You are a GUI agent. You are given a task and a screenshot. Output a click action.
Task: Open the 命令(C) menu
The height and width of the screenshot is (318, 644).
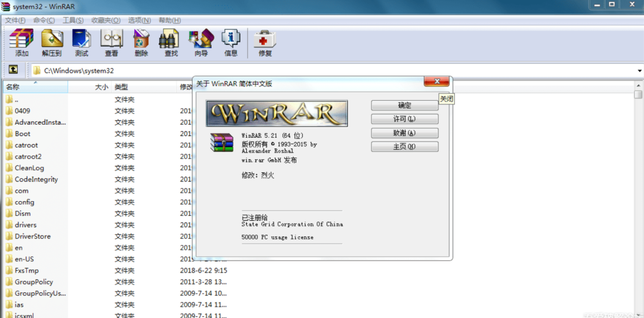click(44, 20)
